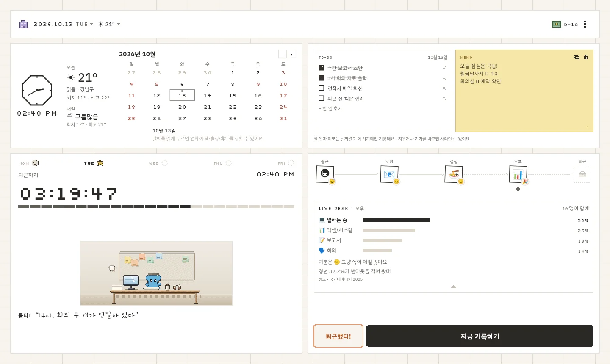Go to previous month in calendar
The image size is (610, 364).
[x=283, y=54]
